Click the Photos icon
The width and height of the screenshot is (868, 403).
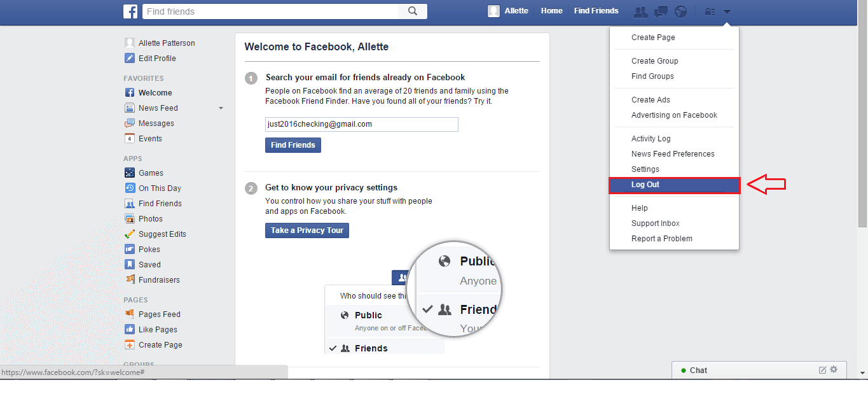point(130,219)
